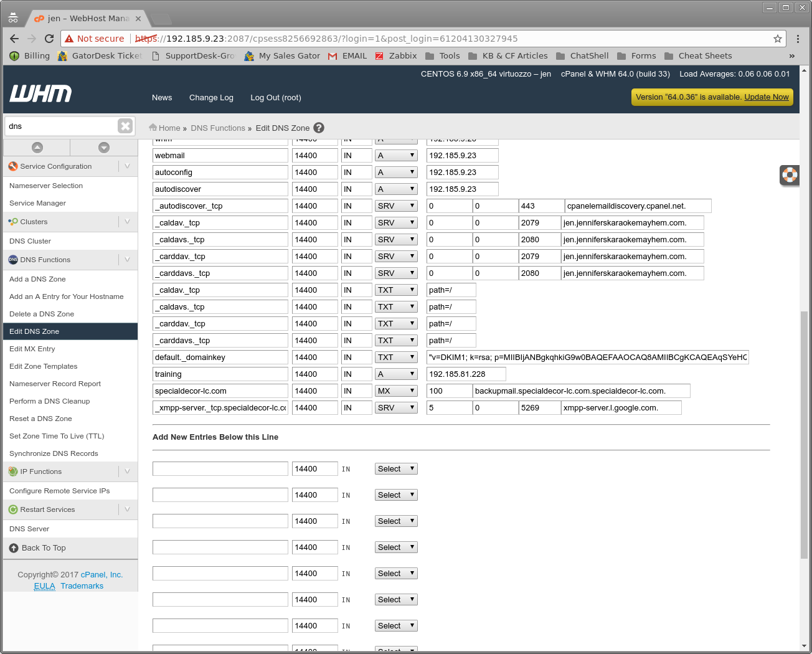This screenshot has width=812, height=654.
Task: Click the dns sidebar search field
Action: click(x=61, y=126)
